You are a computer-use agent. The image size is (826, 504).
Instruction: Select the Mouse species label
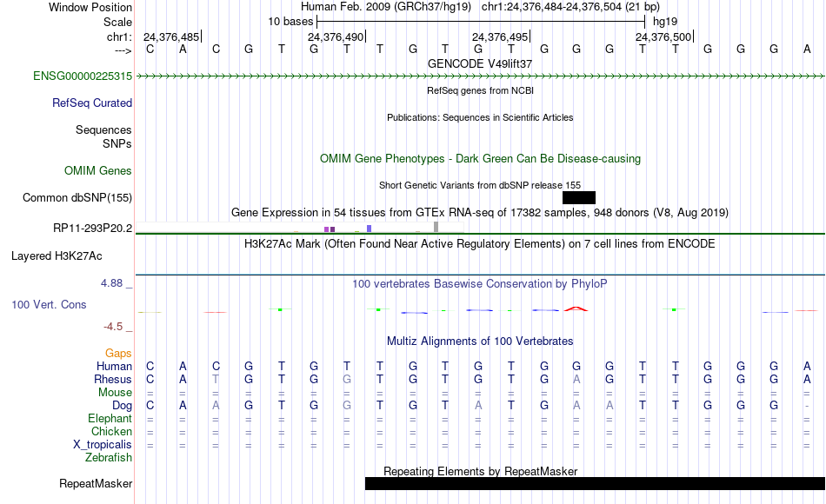pos(116,393)
